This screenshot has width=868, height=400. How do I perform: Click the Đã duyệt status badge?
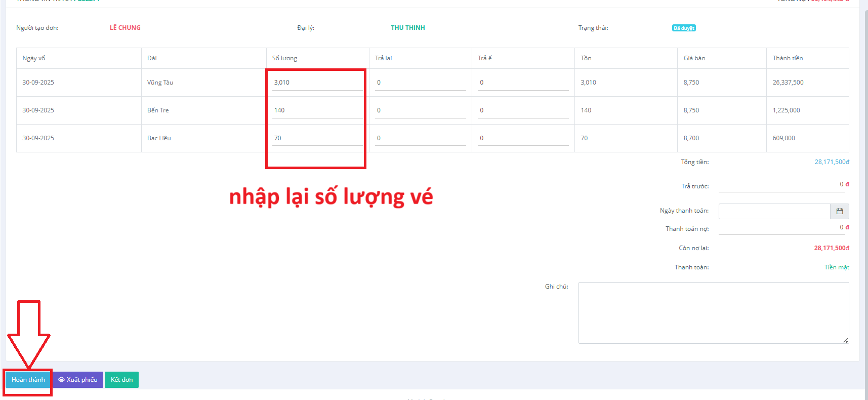(x=683, y=28)
